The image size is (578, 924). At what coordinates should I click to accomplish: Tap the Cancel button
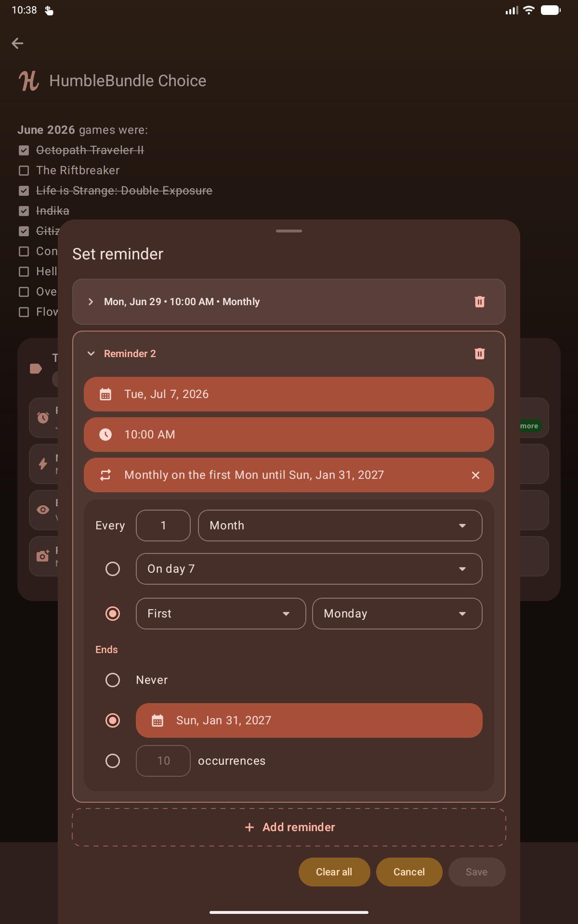pyautogui.click(x=409, y=872)
